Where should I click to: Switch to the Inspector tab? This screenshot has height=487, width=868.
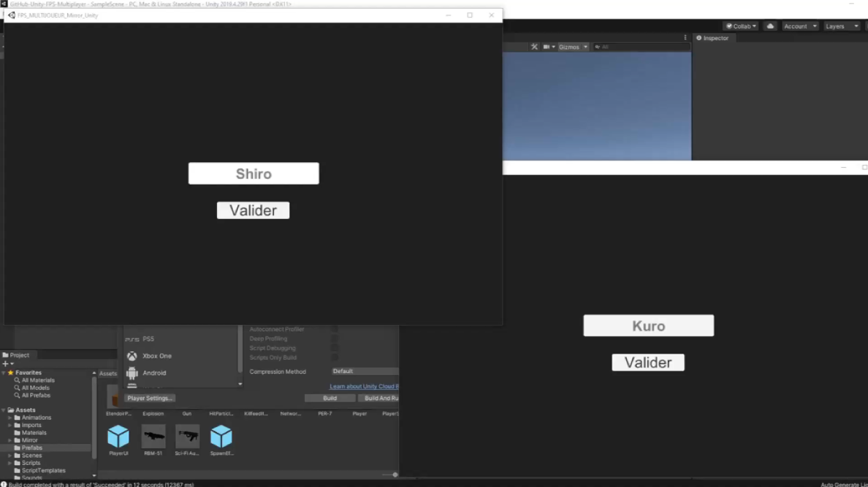coord(712,38)
